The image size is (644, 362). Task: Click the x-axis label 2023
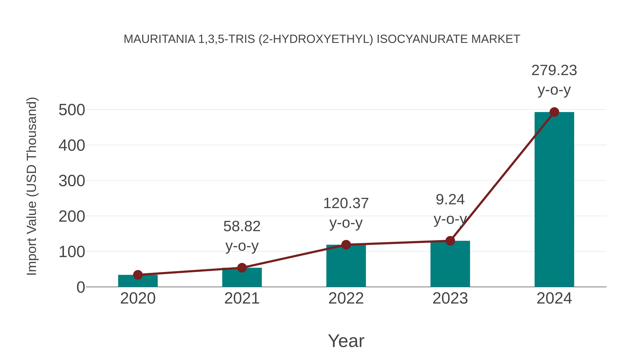coord(450,298)
